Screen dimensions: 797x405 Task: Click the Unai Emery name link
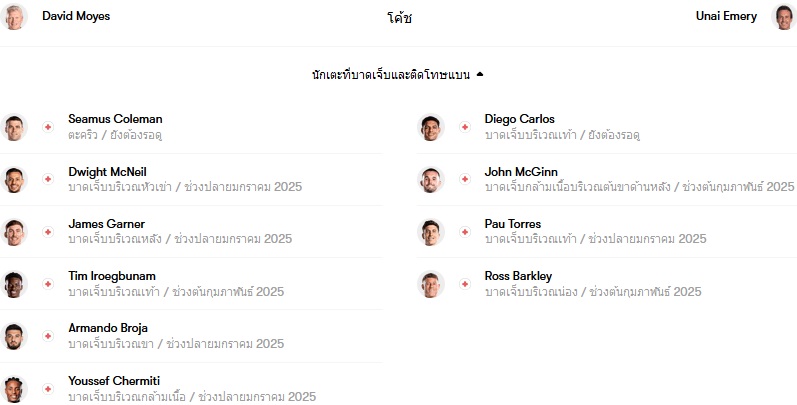(726, 16)
